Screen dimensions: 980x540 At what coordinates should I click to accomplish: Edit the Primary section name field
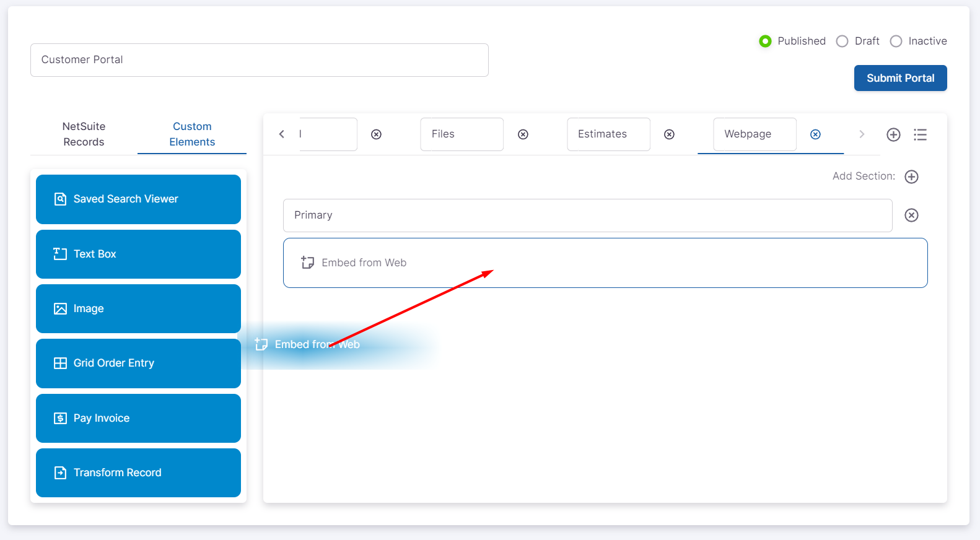point(587,216)
